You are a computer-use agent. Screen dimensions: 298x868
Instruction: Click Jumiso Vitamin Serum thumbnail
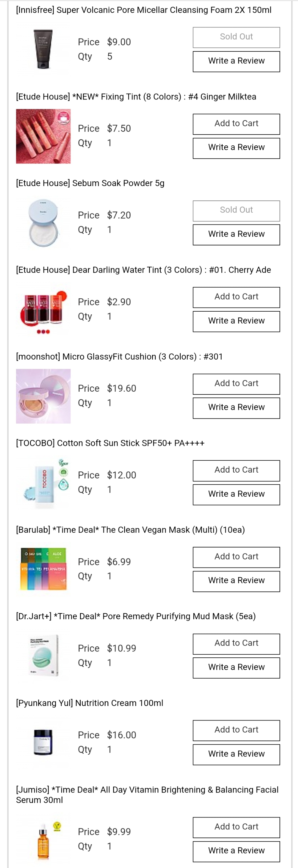pyautogui.click(x=43, y=839)
